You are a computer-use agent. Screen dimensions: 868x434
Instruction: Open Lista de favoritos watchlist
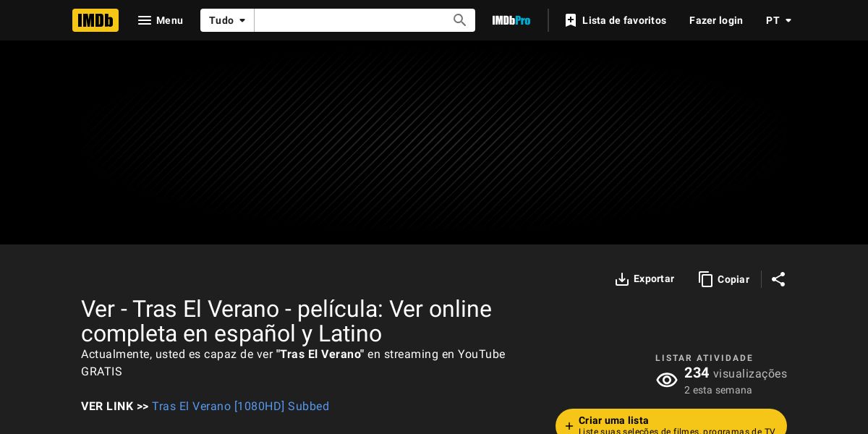[616, 20]
